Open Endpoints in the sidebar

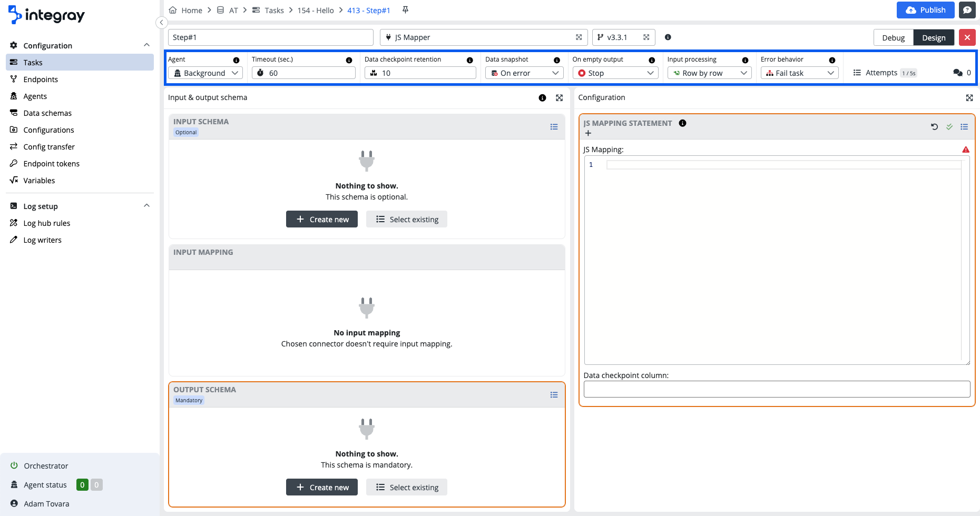[41, 80]
